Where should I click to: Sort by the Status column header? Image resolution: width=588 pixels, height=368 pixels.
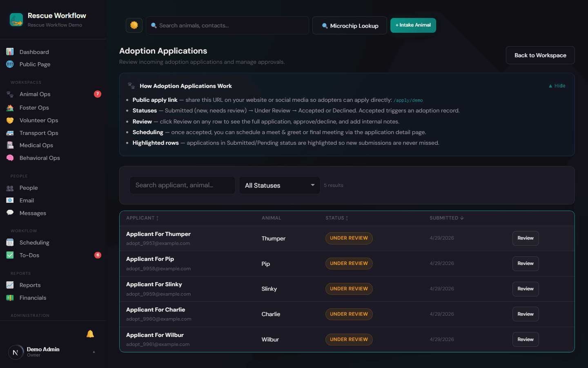pyautogui.click(x=337, y=218)
